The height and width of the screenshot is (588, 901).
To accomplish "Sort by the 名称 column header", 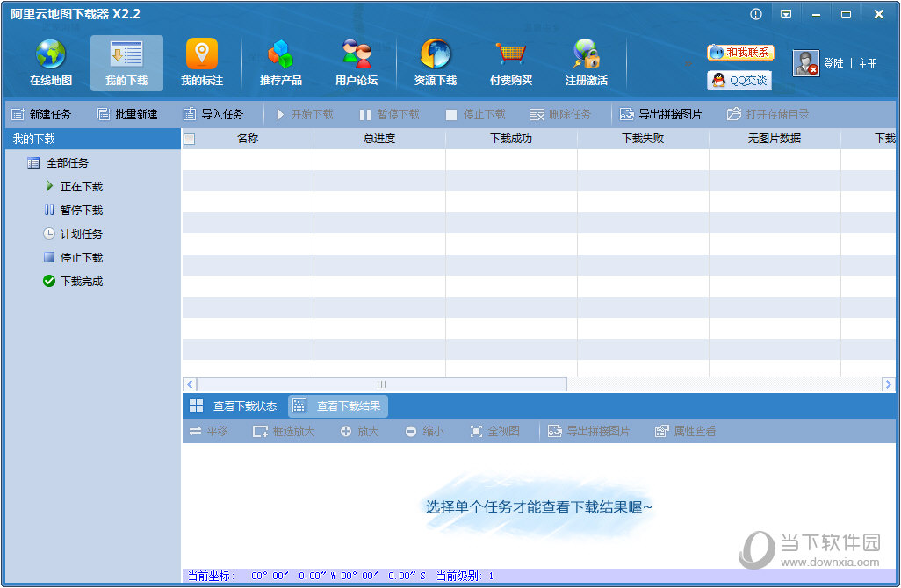I will [248, 139].
